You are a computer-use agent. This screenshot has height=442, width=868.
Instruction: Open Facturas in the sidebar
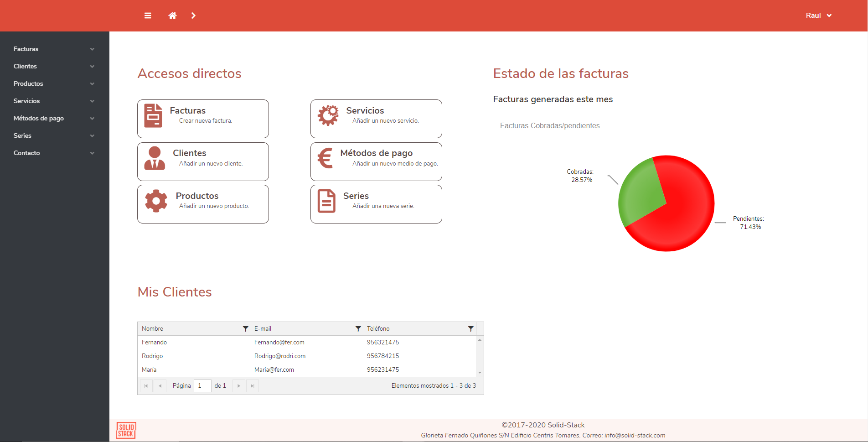click(x=26, y=49)
